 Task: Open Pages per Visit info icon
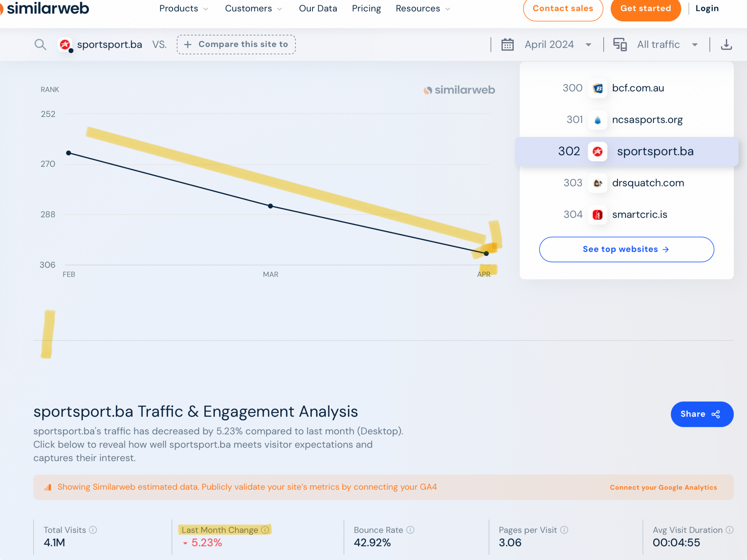point(564,530)
